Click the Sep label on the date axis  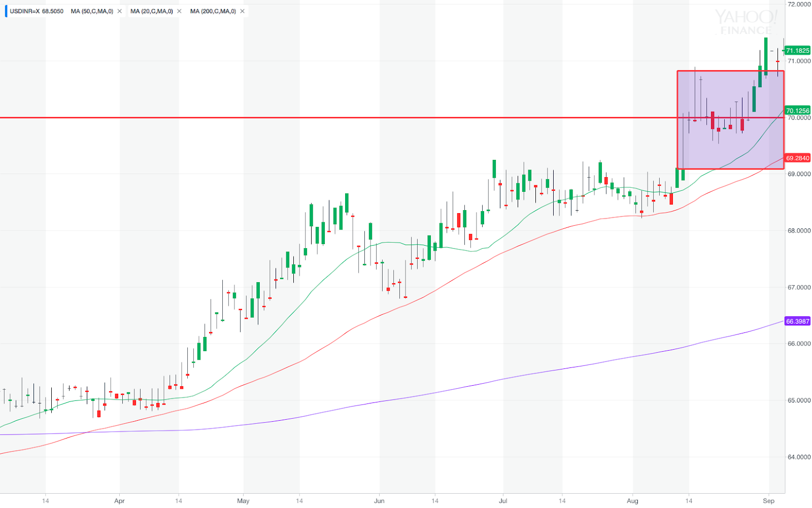pos(769,501)
